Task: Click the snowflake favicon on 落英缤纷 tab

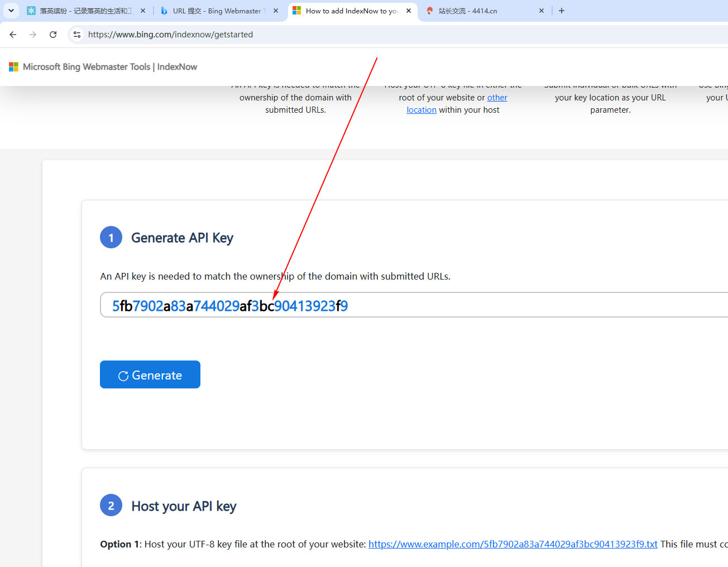Action: pos(31,11)
